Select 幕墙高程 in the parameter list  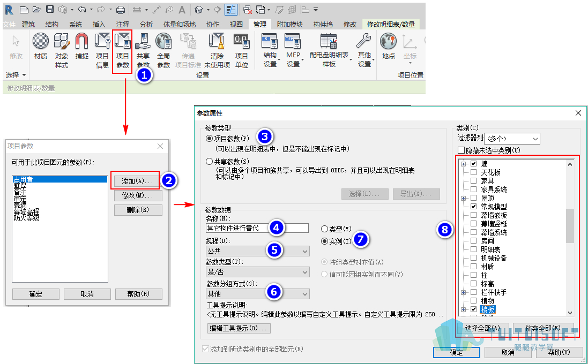click(27, 211)
